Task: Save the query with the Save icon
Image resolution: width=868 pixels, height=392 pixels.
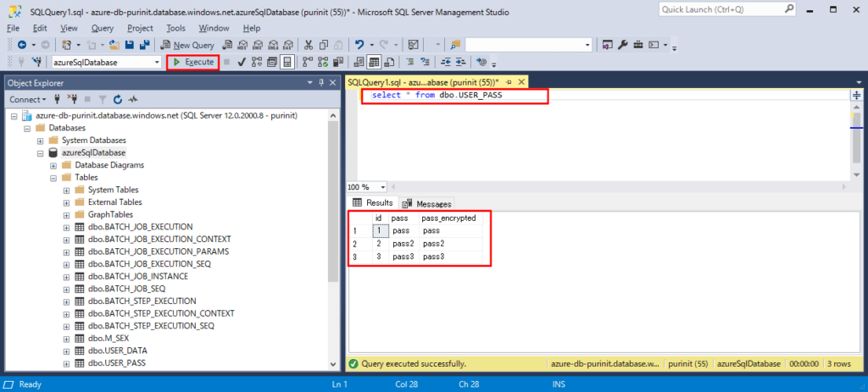Action: (130, 46)
